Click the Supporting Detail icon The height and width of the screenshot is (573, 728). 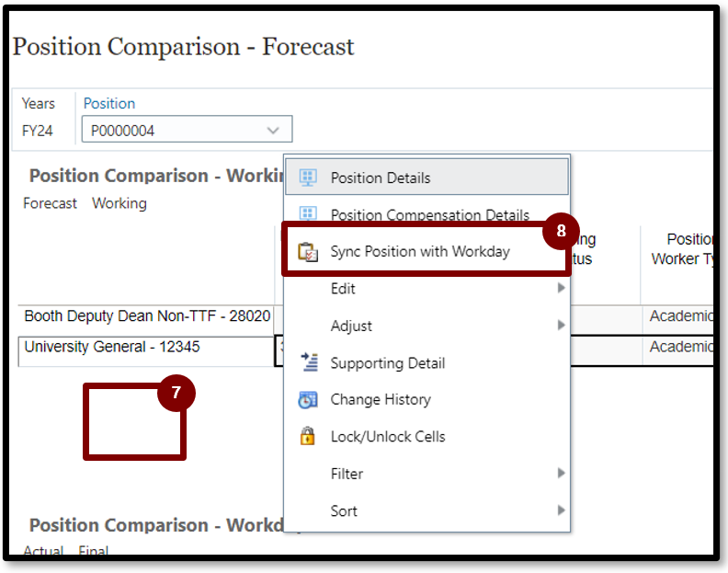[309, 362]
